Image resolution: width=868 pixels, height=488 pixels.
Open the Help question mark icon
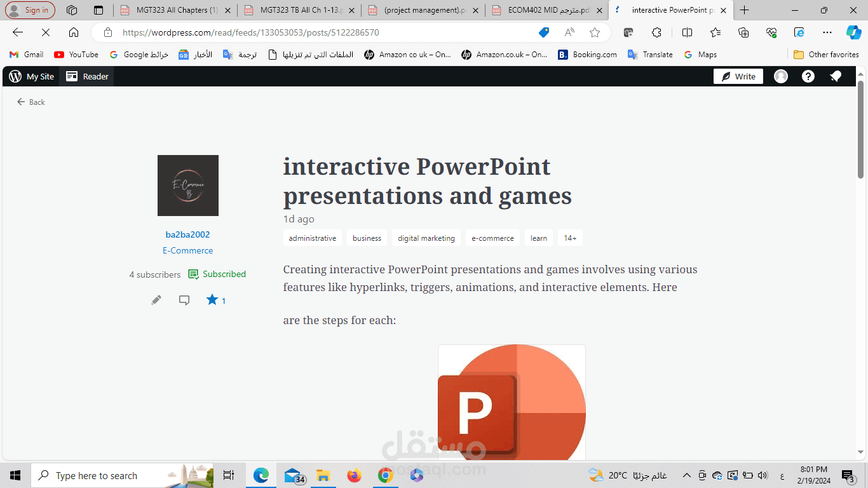tap(808, 76)
